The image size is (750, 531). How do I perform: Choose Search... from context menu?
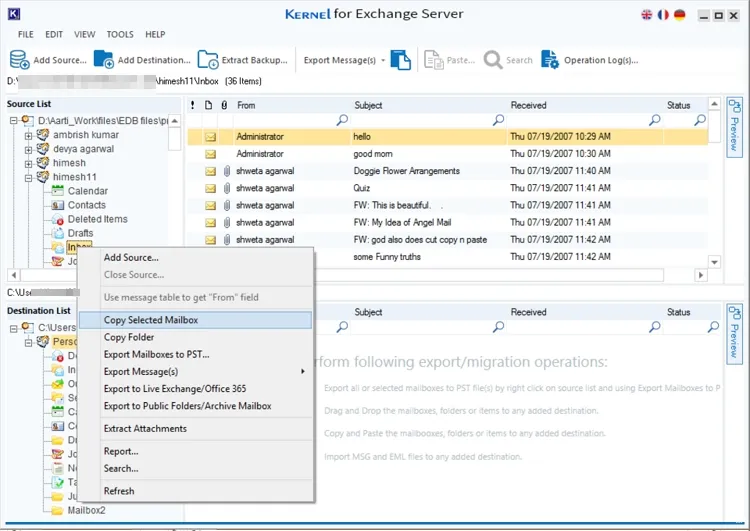point(196,468)
